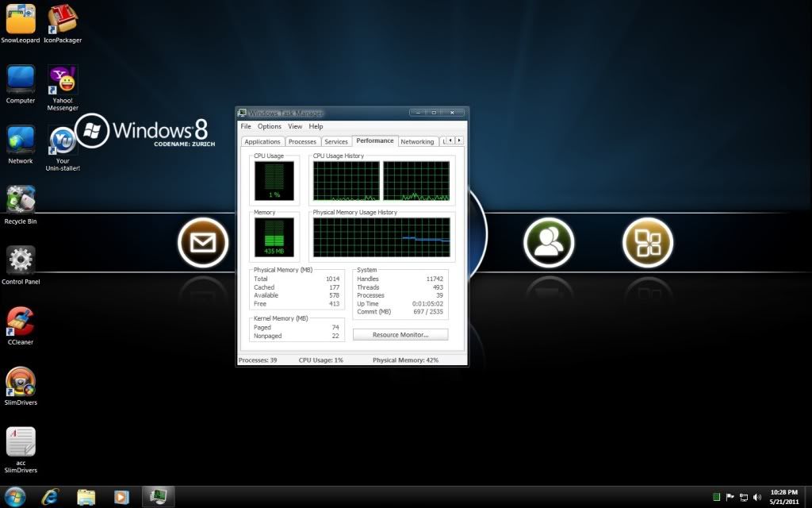
Task: Select the Performance tab
Action: [374, 140]
